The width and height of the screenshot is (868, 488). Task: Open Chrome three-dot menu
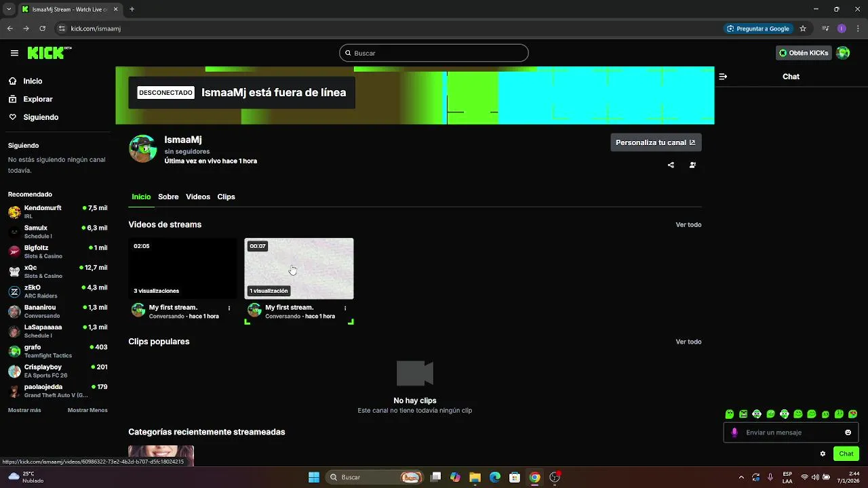pos(857,28)
